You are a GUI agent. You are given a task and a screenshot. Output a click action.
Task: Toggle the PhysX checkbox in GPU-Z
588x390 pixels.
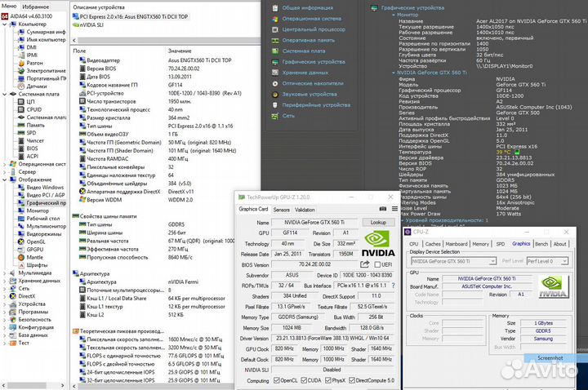click(328, 380)
